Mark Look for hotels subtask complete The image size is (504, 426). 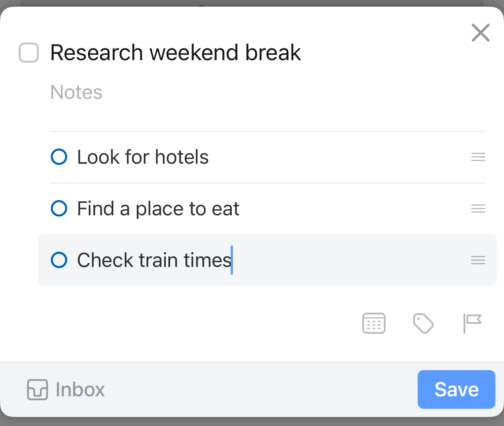click(59, 157)
